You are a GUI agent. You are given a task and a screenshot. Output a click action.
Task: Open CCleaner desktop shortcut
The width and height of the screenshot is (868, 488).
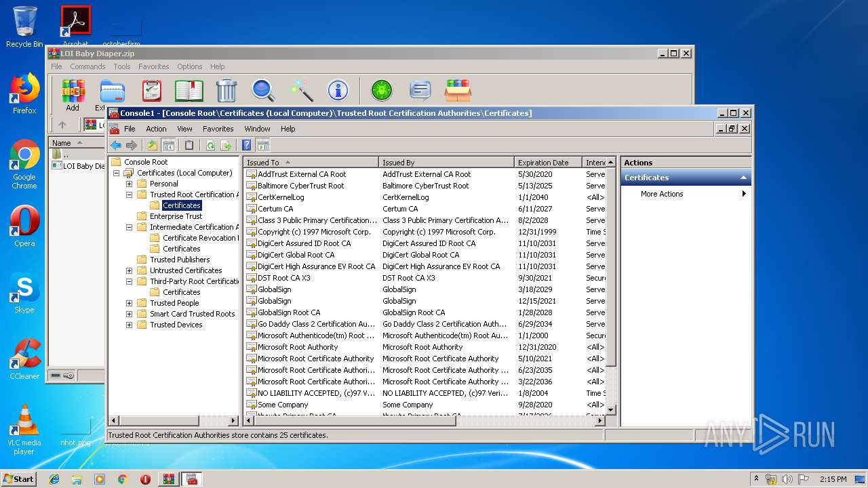(24, 359)
